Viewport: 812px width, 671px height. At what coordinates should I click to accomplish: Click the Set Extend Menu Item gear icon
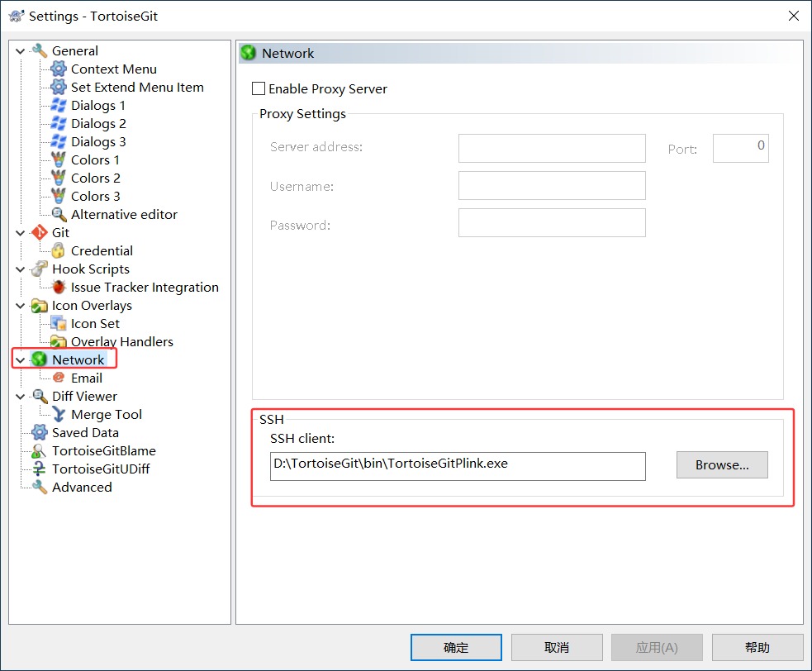[59, 87]
